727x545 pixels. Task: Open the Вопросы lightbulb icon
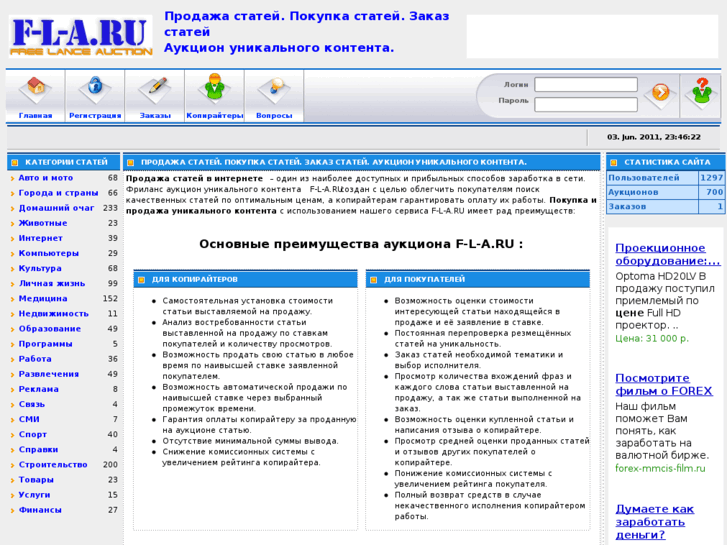pyautogui.click(x=274, y=89)
